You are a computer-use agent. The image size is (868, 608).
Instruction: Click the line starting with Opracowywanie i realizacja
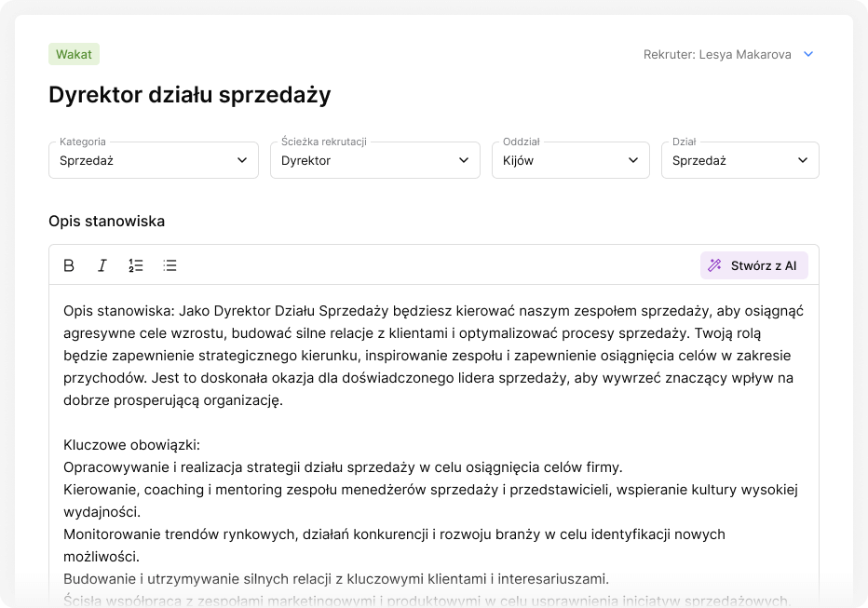tap(343, 467)
